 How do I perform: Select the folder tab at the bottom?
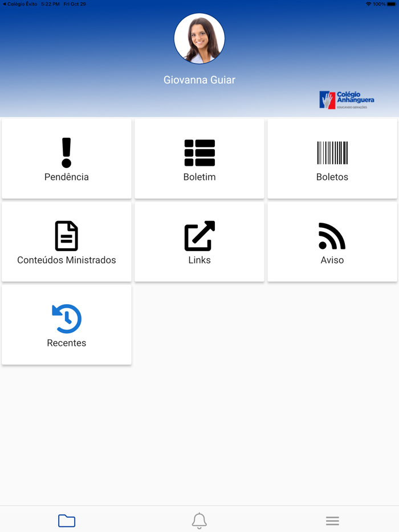pos(67,521)
